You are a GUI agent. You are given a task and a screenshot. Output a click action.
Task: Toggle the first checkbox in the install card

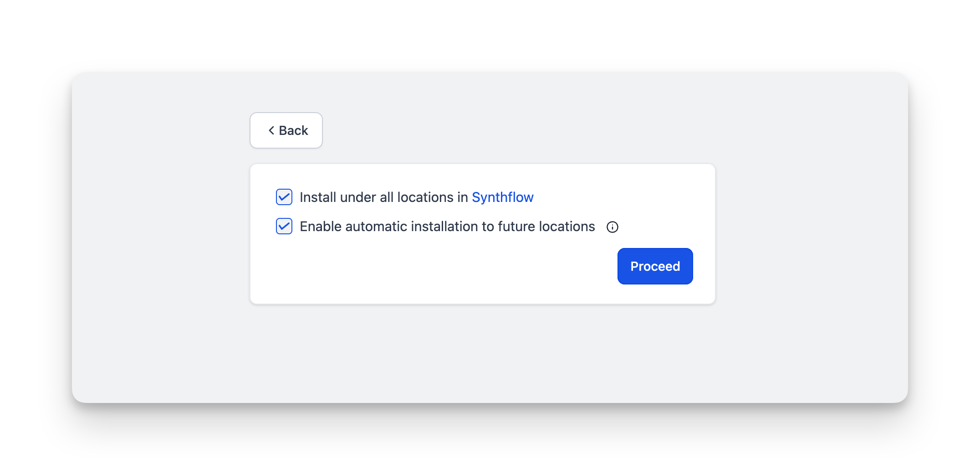tap(284, 197)
